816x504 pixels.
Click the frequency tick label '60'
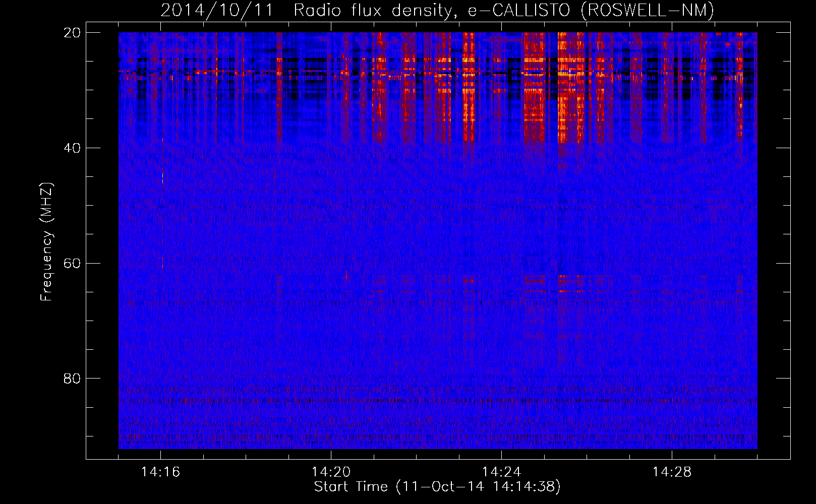pyautogui.click(x=72, y=263)
